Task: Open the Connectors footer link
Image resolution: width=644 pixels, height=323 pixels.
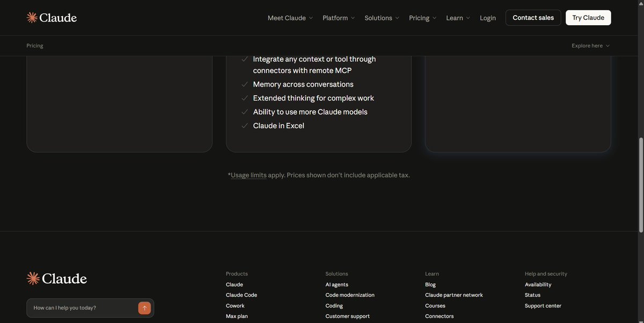Action: click(440, 317)
